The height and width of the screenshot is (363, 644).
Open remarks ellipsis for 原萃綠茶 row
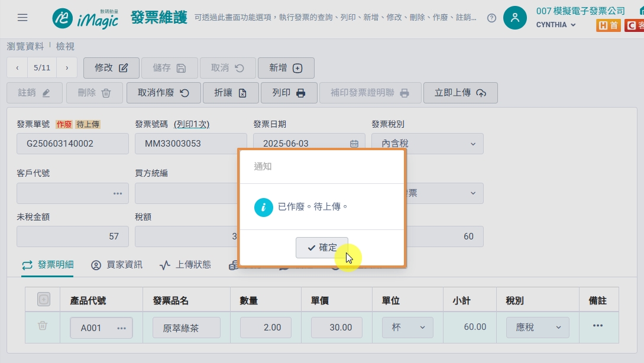(598, 326)
